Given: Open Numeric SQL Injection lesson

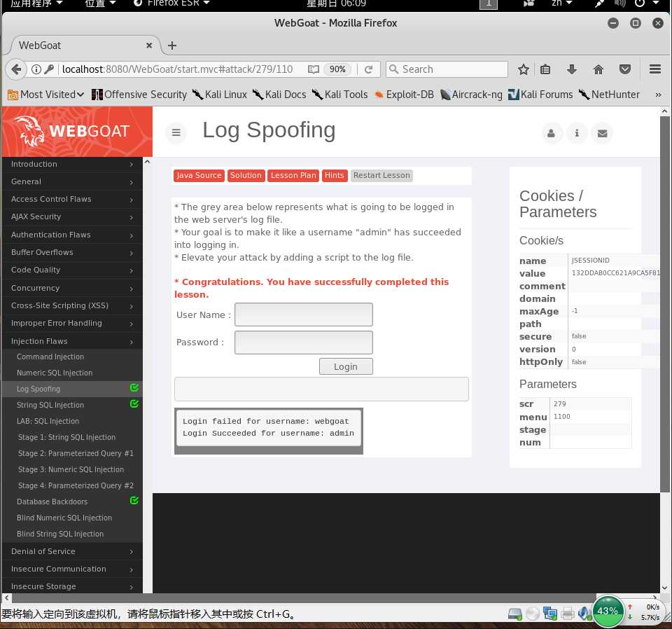Looking at the screenshot, I should (72, 373).
